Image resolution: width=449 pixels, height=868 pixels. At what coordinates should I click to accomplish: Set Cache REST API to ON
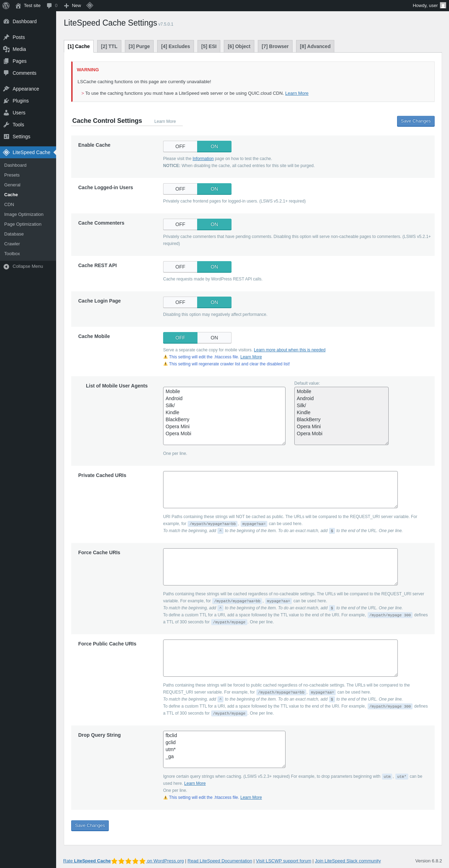point(214,267)
